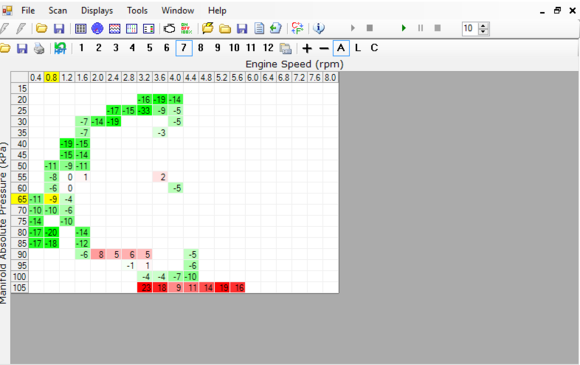
Task: Click the 8.0 rpm column header
Action: (330, 77)
